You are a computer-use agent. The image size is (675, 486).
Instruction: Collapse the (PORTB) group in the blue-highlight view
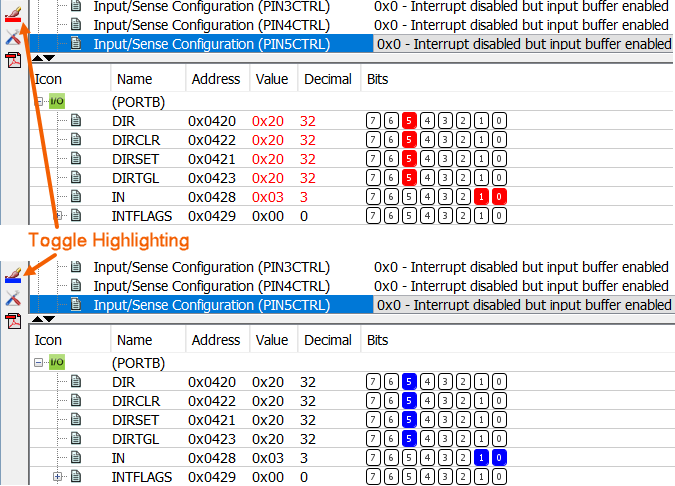(39, 362)
